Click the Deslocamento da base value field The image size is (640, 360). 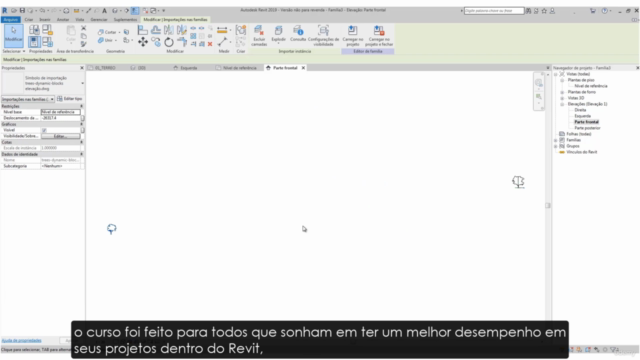(x=60, y=118)
